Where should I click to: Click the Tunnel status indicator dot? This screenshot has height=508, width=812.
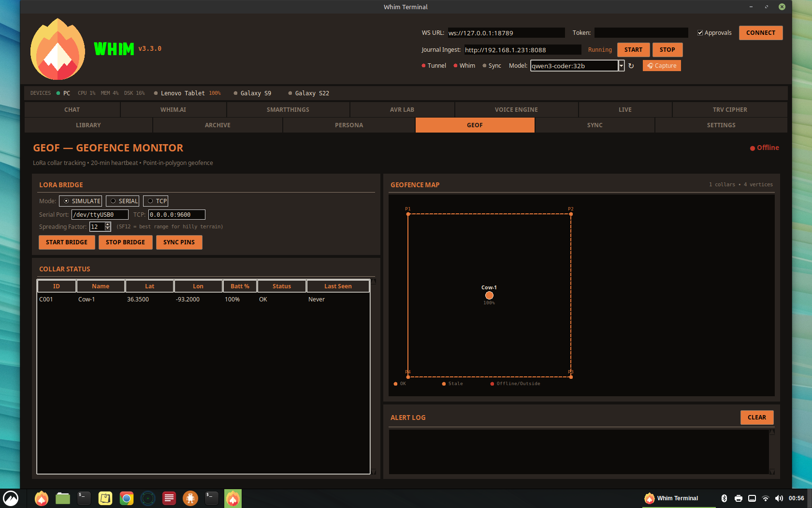pyautogui.click(x=423, y=65)
